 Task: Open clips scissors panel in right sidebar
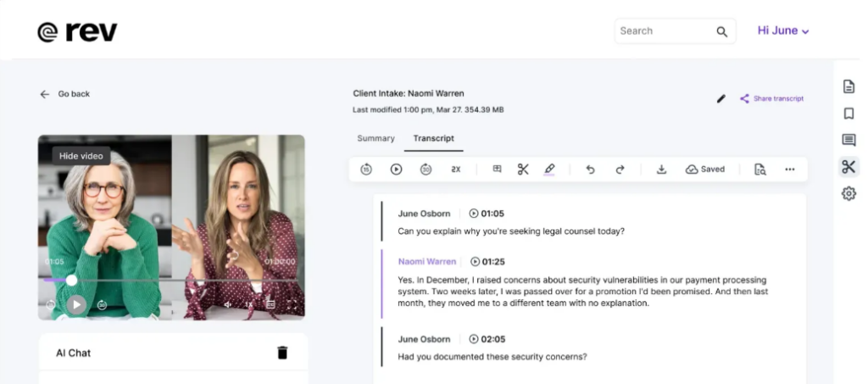click(x=849, y=166)
